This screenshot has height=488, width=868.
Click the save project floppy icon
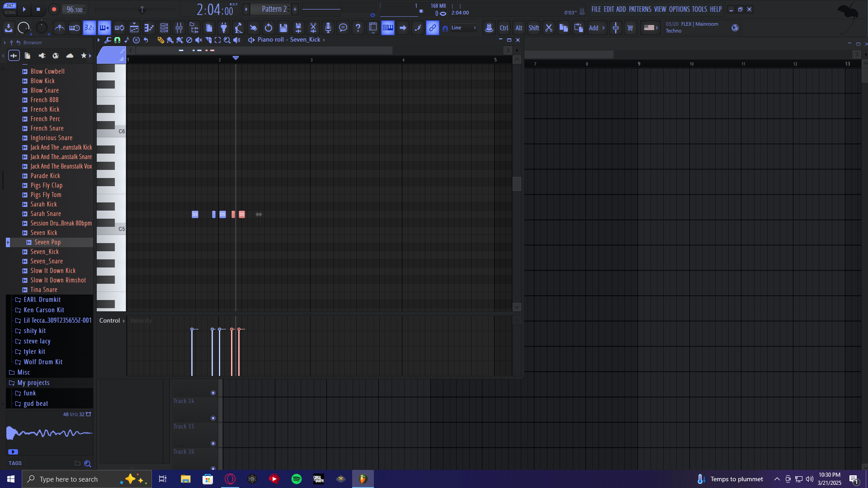coord(283,28)
